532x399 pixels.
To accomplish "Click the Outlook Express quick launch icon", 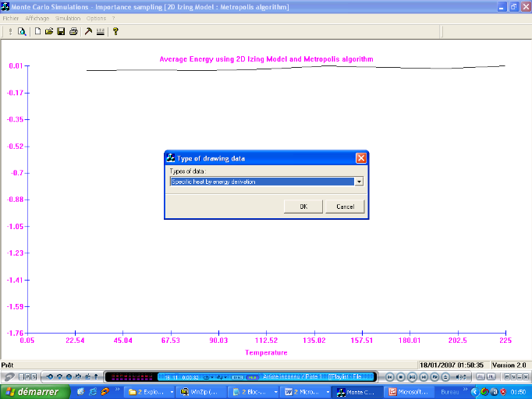I will 81,392.
